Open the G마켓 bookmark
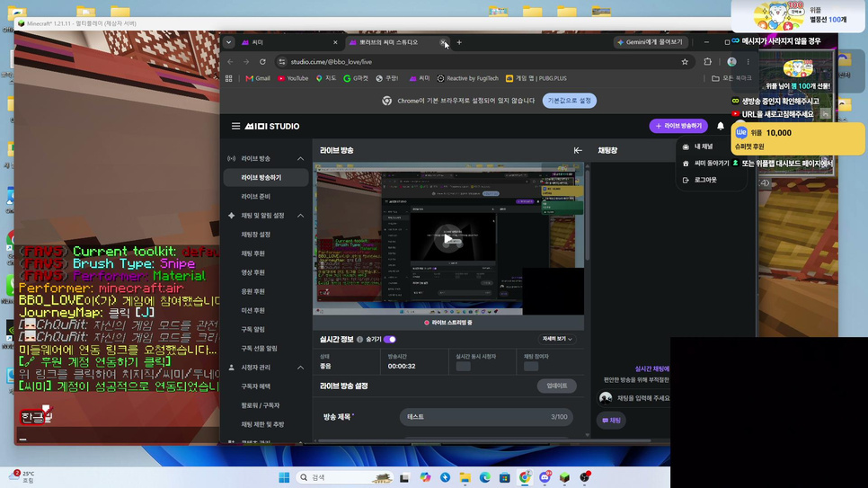 pyautogui.click(x=356, y=79)
